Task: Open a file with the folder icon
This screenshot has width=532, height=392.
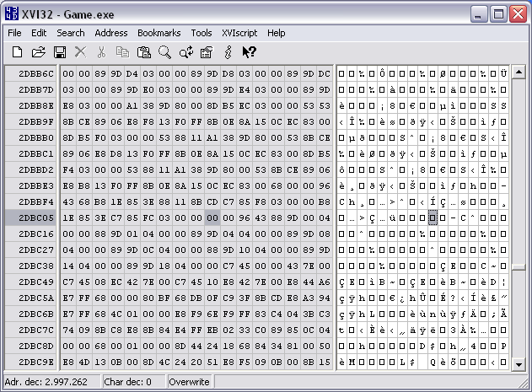Action: pyautogui.click(x=38, y=52)
